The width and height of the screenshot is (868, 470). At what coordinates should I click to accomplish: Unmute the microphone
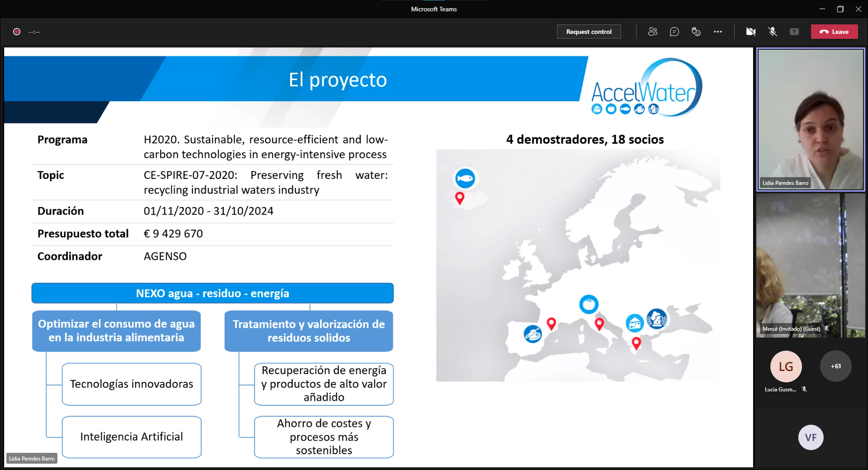(772, 32)
